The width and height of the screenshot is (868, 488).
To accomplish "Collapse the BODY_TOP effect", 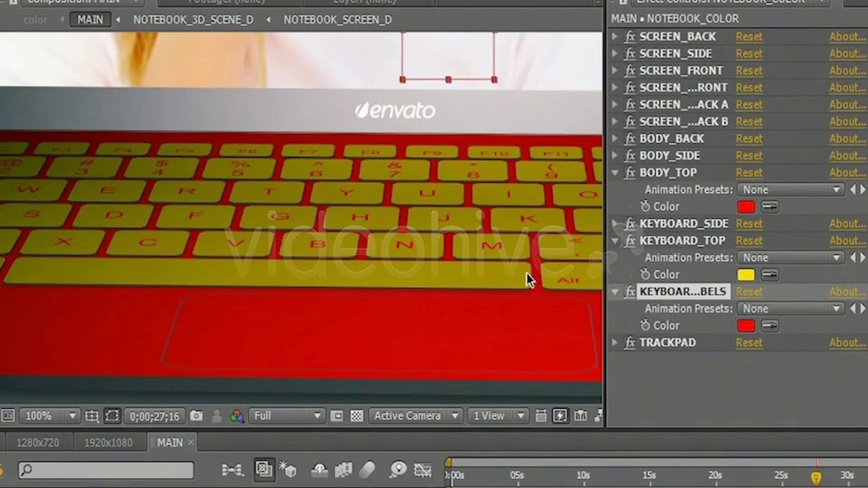I will (x=615, y=173).
